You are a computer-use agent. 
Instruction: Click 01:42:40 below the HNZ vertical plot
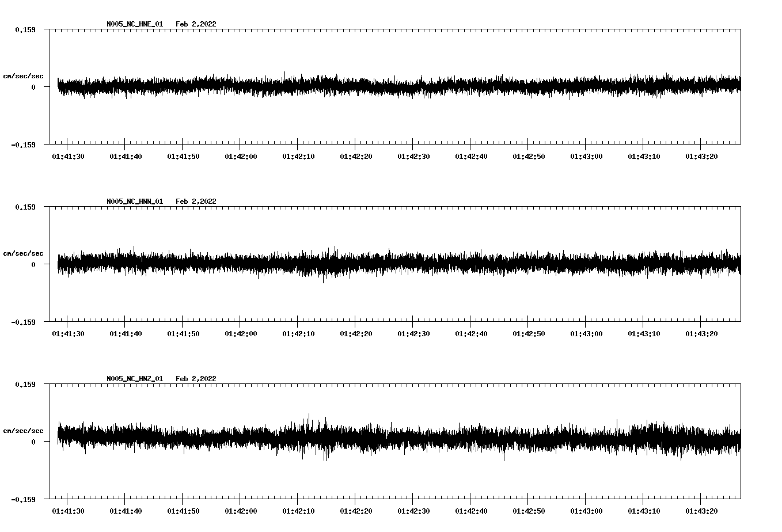click(471, 511)
